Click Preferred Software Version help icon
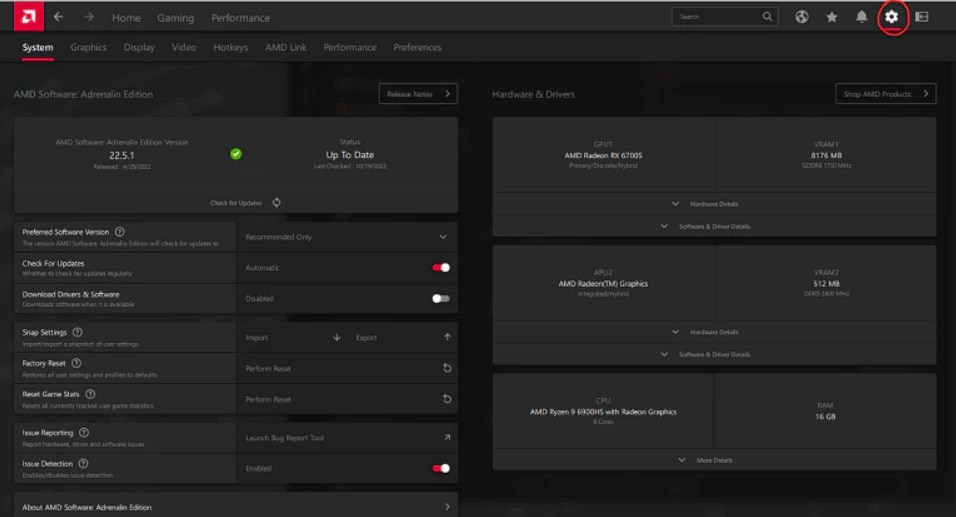956x517 pixels. pyautogui.click(x=120, y=232)
